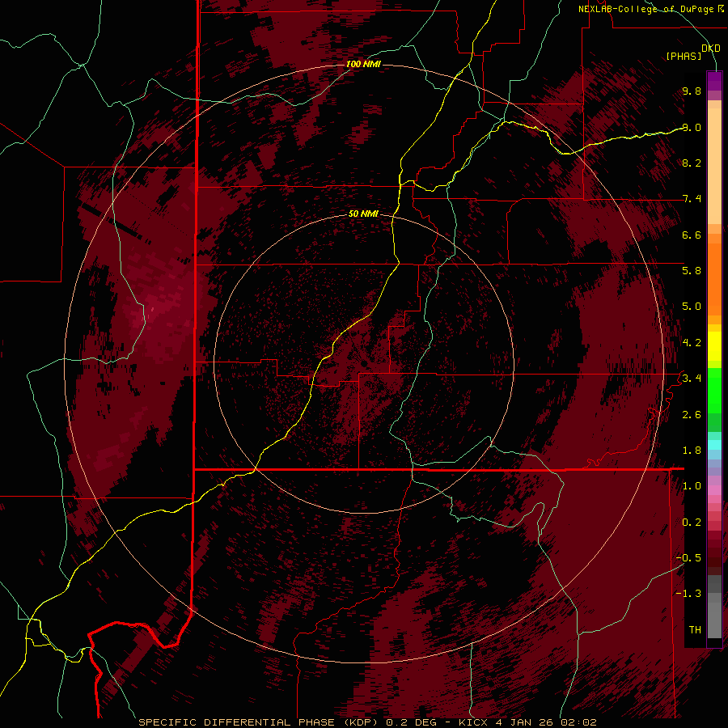
Task: Click the -0.5 value on the color scale
Action: [688, 558]
